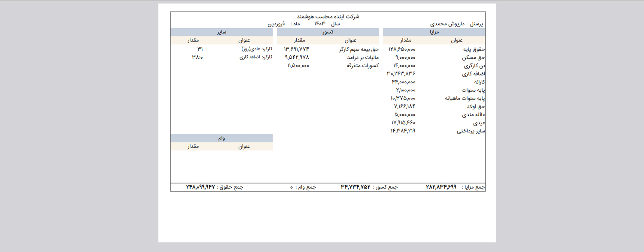Select the month value فروردین

276,24
